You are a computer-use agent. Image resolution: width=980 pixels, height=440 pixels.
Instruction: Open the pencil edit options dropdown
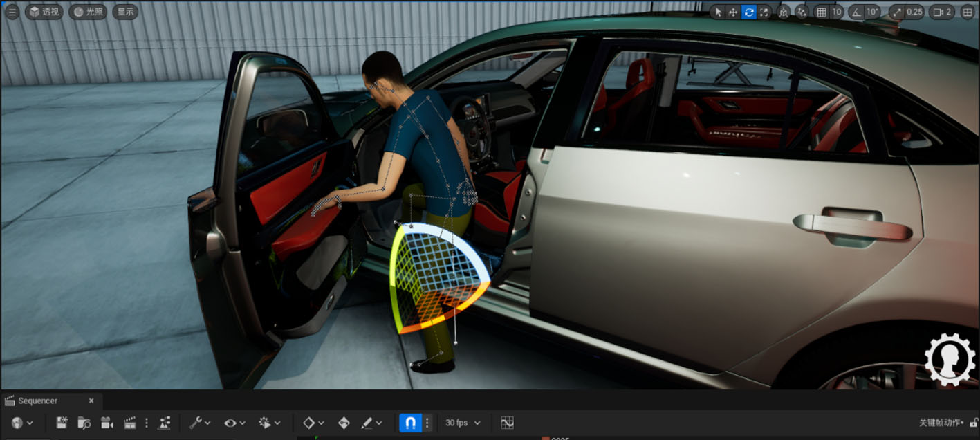pos(371,423)
